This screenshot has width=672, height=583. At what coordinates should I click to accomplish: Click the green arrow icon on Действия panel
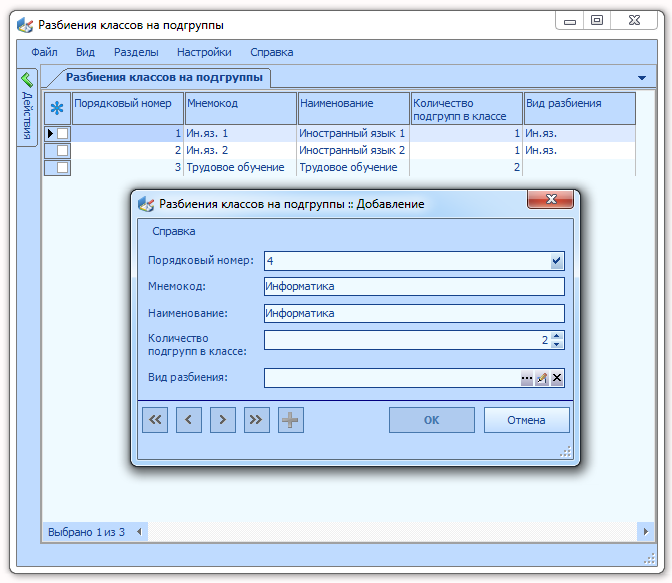(x=27, y=79)
